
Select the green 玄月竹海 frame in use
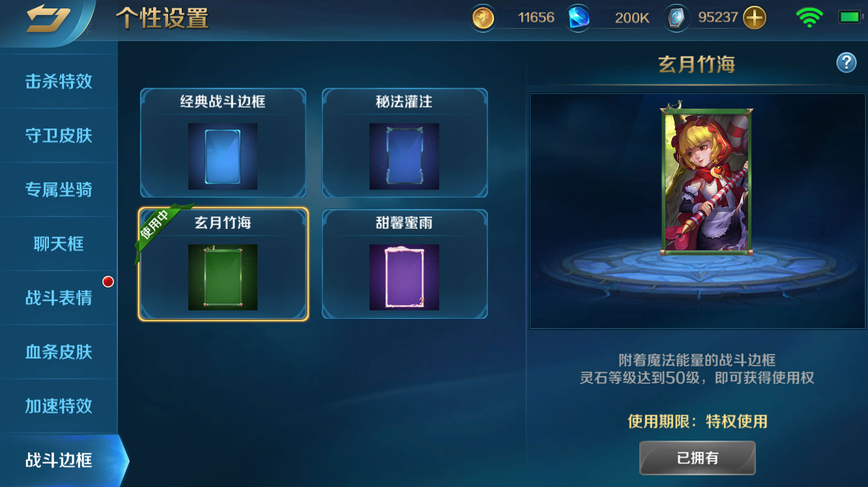(x=223, y=264)
